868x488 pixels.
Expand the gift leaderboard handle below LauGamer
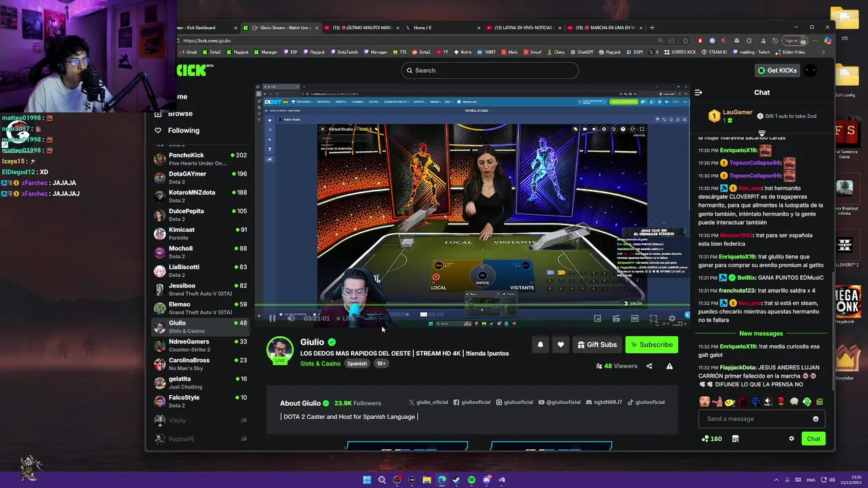762,133
